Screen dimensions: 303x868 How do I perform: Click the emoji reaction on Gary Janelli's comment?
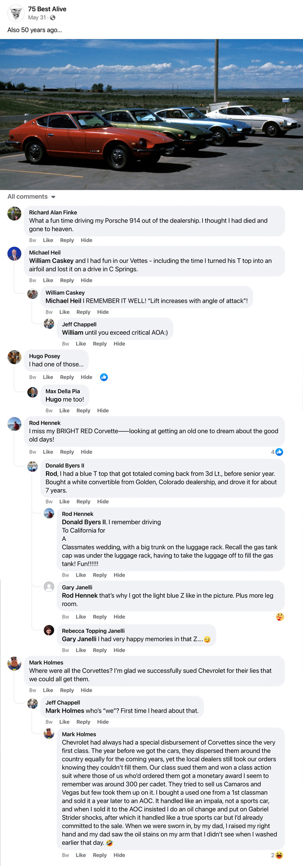[x=280, y=617]
